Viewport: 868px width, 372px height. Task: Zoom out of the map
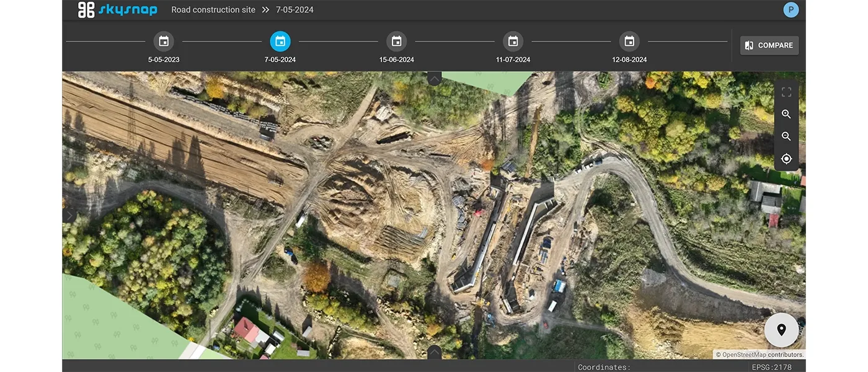[x=786, y=136]
